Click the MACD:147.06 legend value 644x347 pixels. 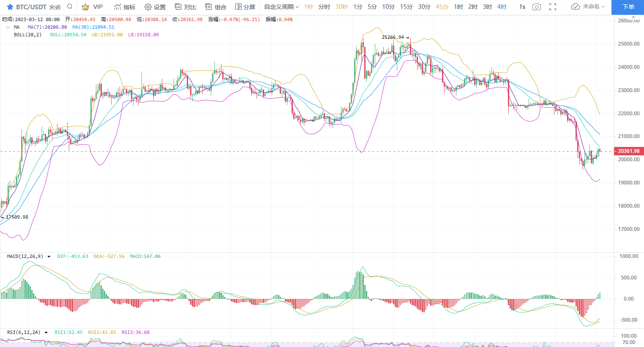[145, 256]
